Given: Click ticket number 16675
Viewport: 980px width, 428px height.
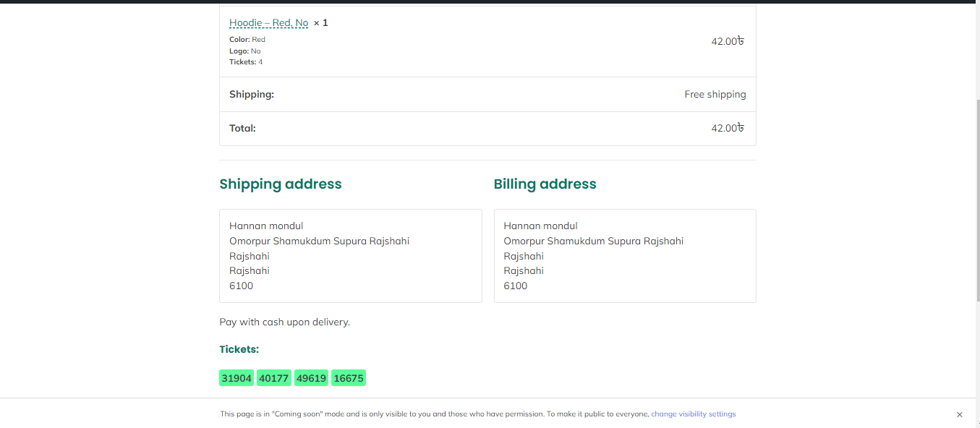Looking at the screenshot, I should tap(349, 378).
